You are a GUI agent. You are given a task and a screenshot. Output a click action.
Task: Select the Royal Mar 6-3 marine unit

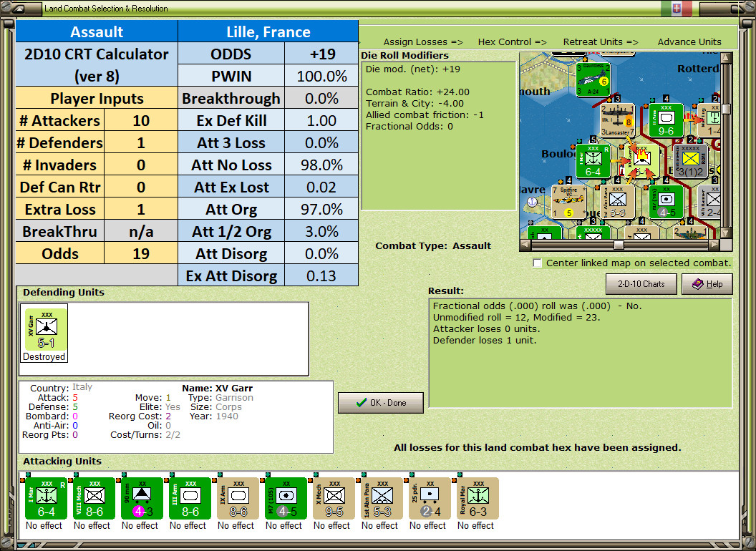point(478,499)
